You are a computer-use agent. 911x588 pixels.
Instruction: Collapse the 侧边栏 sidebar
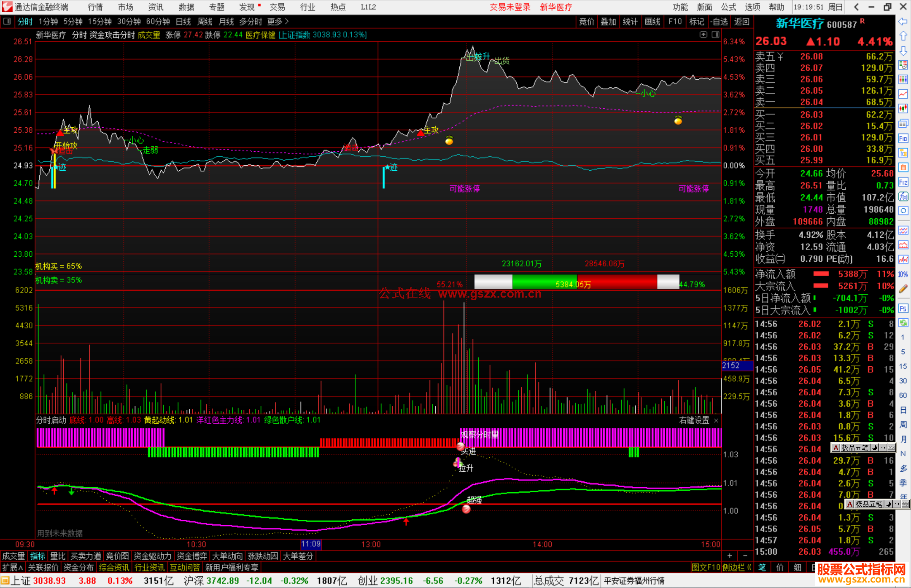click(738, 567)
